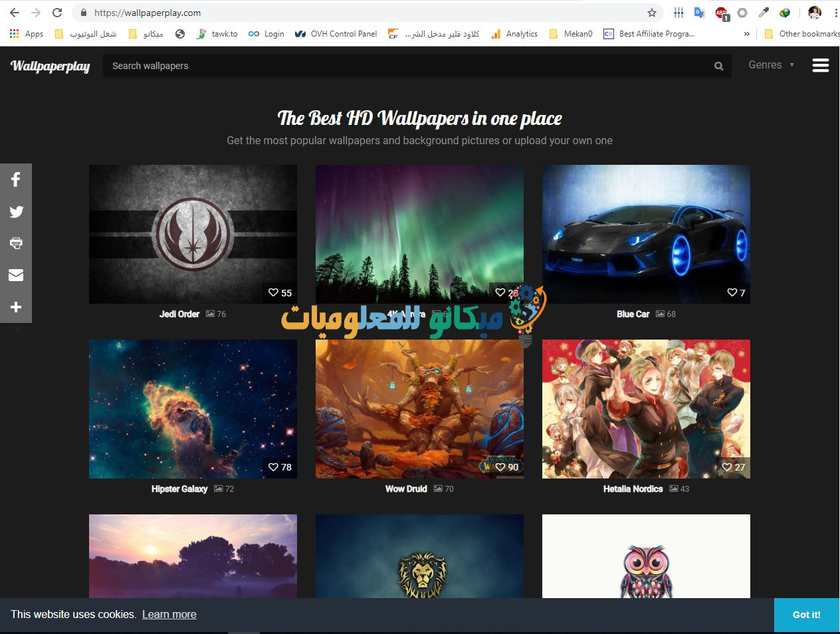840x634 pixels.
Task: Open the Wow Druid wallpaper thumbnail
Action: (419, 409)
